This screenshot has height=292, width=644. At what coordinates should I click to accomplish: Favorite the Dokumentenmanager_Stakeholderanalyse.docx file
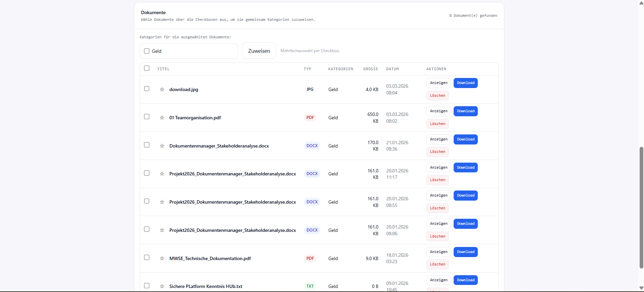(x=162, y=146)
